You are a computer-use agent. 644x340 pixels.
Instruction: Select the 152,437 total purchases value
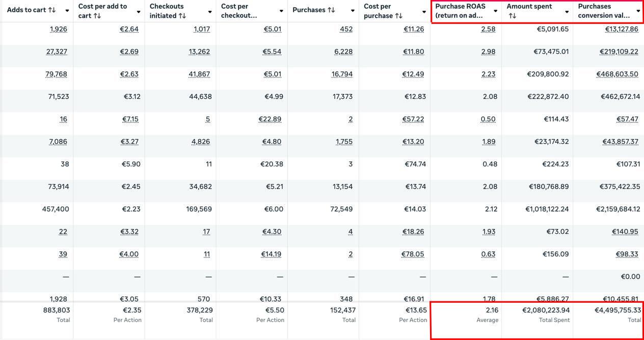(x=342, y=310)
